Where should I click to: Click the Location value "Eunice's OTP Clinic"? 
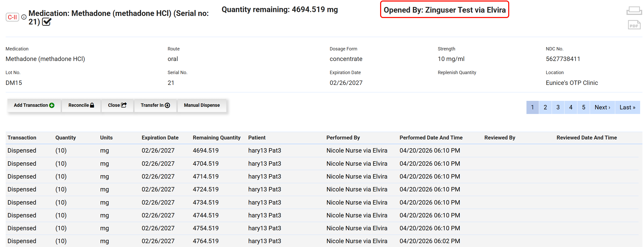point(572,83)
